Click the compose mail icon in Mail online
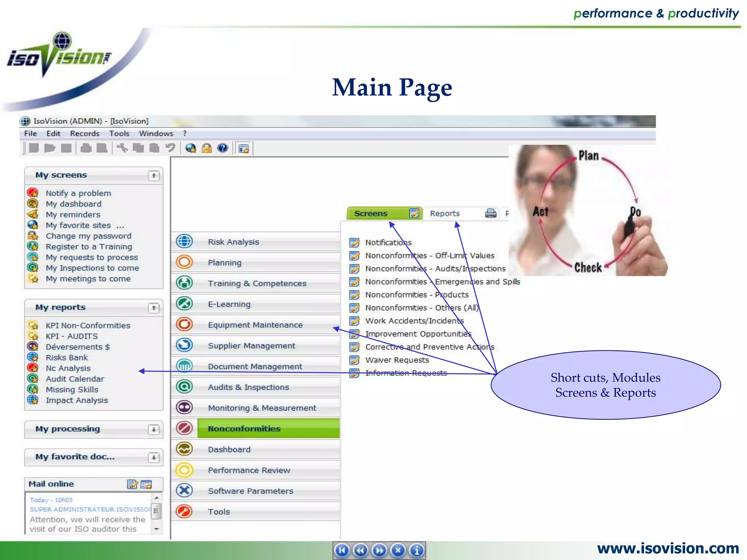 tap(132, 484)
